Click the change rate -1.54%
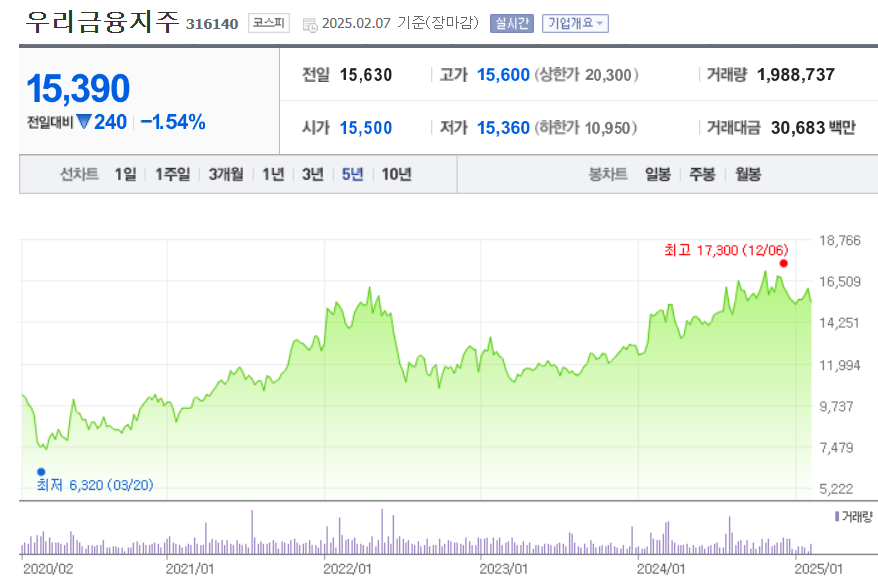 (173, 122)
